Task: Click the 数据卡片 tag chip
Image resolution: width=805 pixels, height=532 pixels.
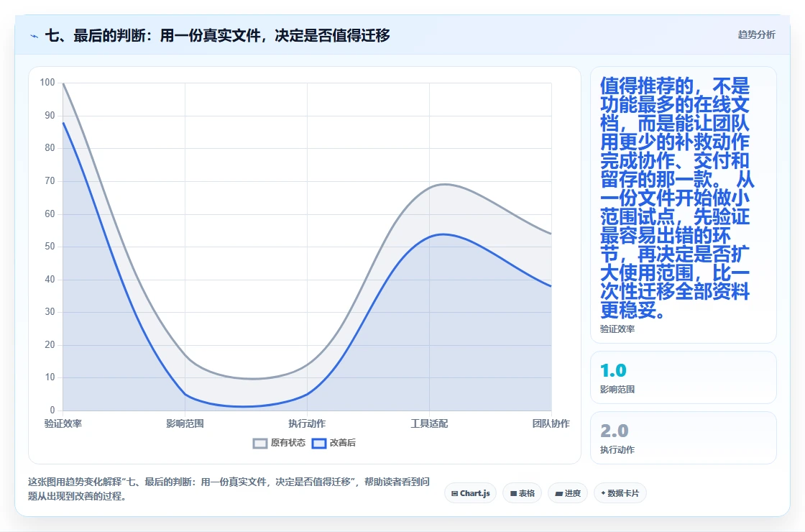Action: (x=620, y=493)
